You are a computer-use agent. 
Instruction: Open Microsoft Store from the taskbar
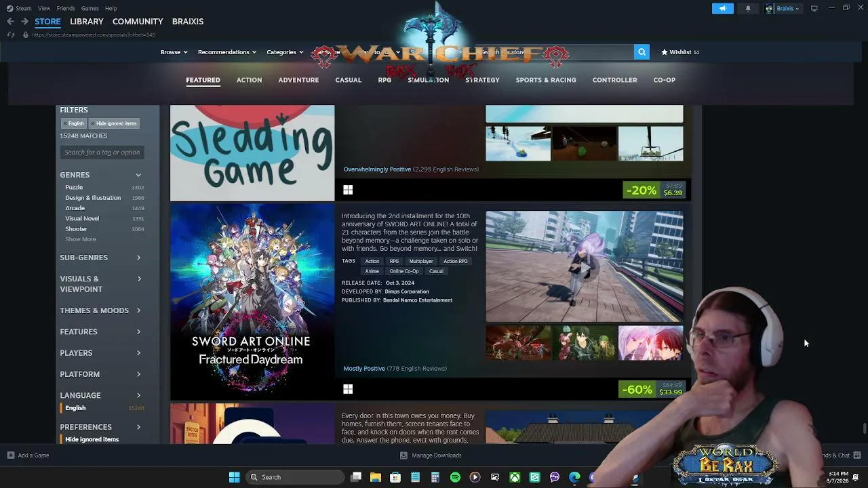(x=395, y=477)
